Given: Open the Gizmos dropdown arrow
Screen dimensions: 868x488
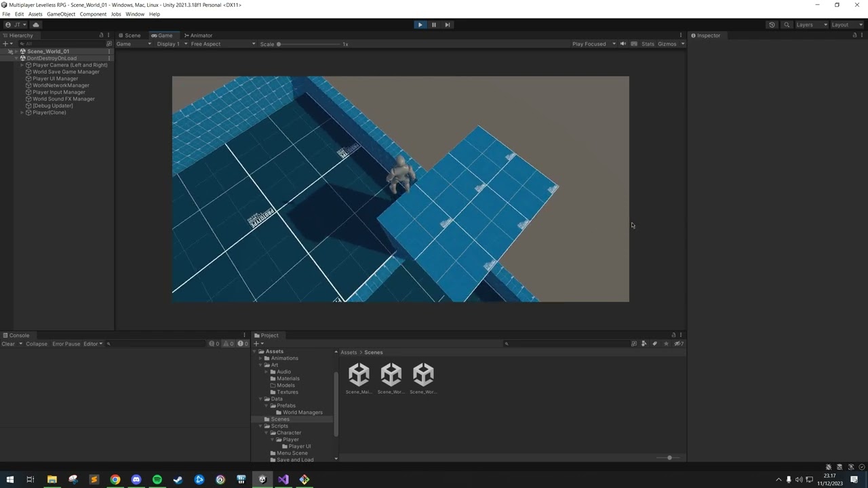Looking at the screenshot, I should click(x=682, y=44).
